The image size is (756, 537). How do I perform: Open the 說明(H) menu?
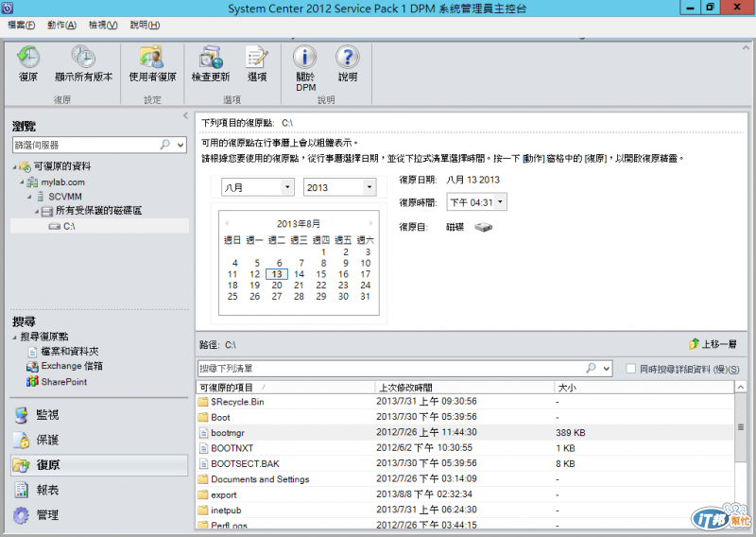point(146,26)
